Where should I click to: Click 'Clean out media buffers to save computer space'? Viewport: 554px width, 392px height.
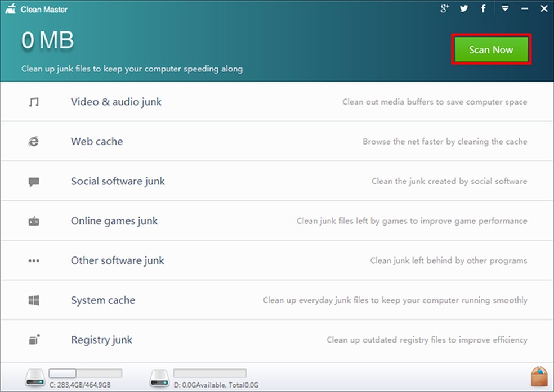coord(435,102)
